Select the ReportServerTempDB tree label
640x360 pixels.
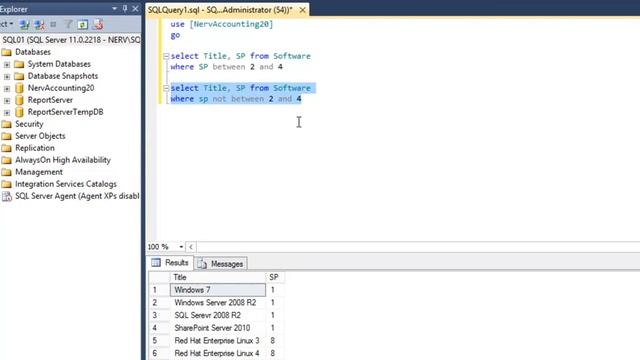tap(65, 112)
